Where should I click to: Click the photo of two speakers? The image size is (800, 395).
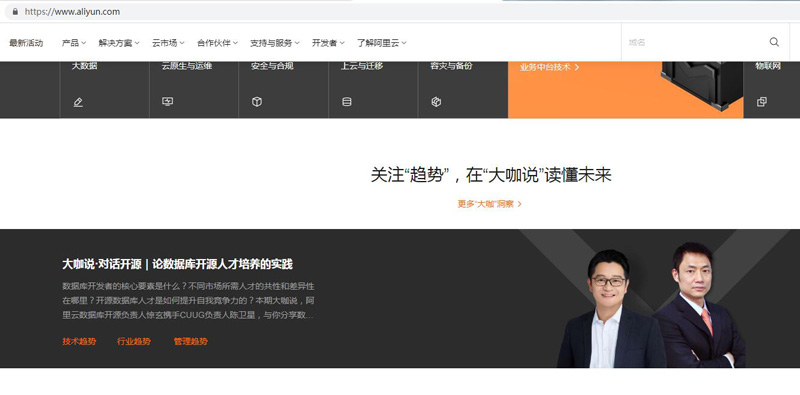pos(652,305)
